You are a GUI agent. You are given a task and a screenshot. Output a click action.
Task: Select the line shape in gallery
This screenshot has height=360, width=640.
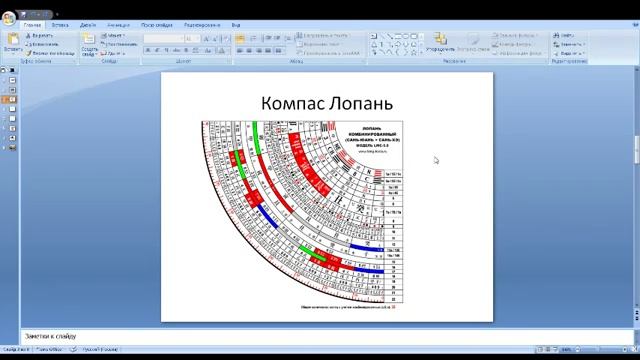click(x=382, y=36)
